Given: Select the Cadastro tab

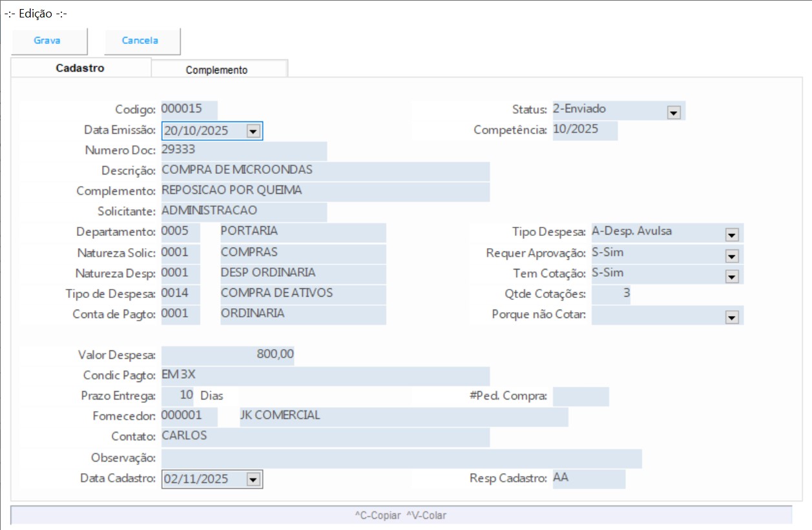Looking at the screenshot, I should coord(80,68).
